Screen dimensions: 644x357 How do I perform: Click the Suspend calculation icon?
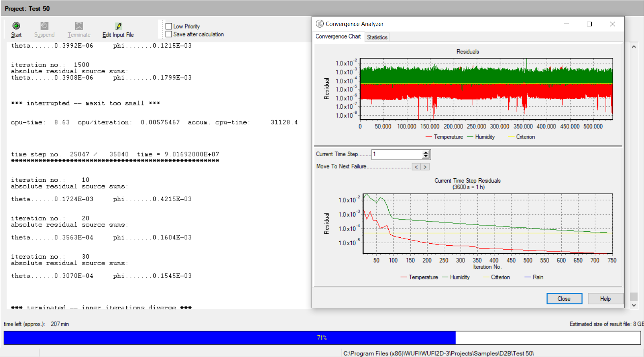[x=44, y=25]
